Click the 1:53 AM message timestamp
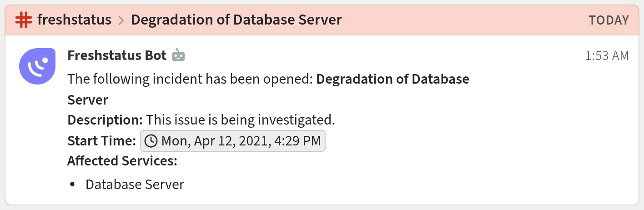This screenshot has width=644, height=210. pyautogui.click(x=607, y=56)
